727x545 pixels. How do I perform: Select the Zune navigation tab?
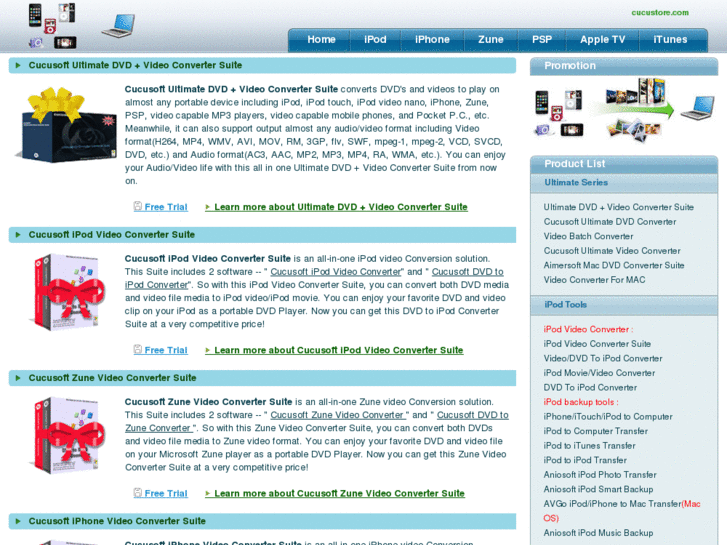pos(491,40)
